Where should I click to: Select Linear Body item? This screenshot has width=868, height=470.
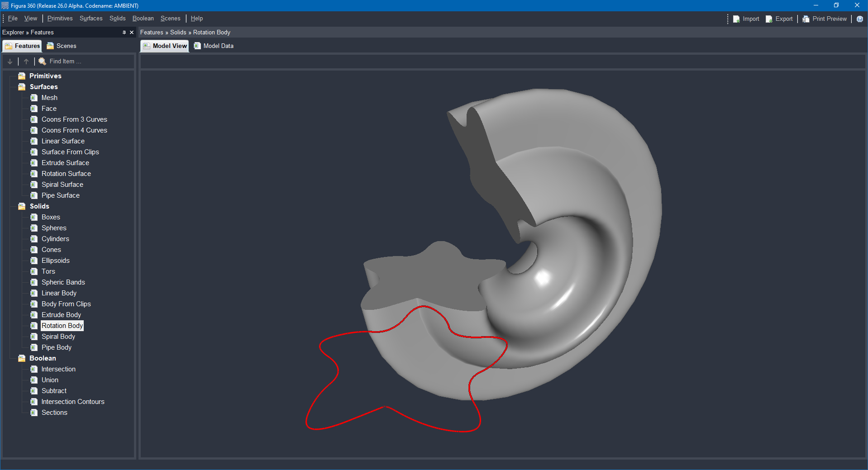coord(59,293)
